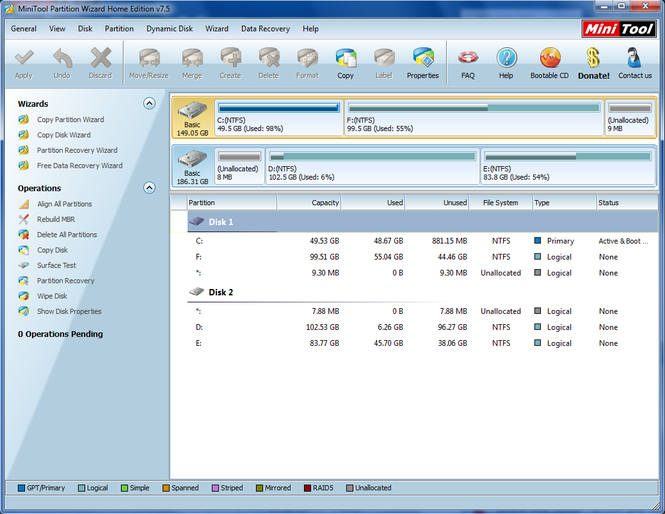Viewport: 665px width, 514px height.
Task: Open Properties from the toolbar
Action: (x=423, y=64)
